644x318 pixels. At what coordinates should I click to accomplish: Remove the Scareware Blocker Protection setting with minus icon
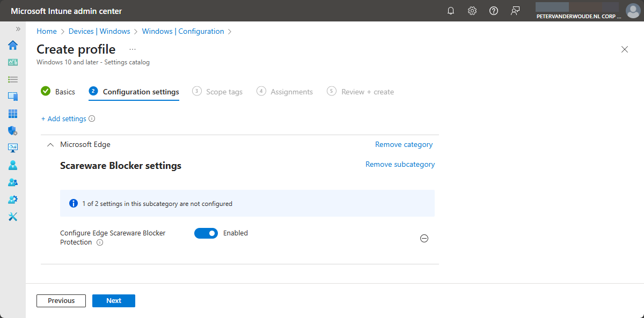click(424, 239)
